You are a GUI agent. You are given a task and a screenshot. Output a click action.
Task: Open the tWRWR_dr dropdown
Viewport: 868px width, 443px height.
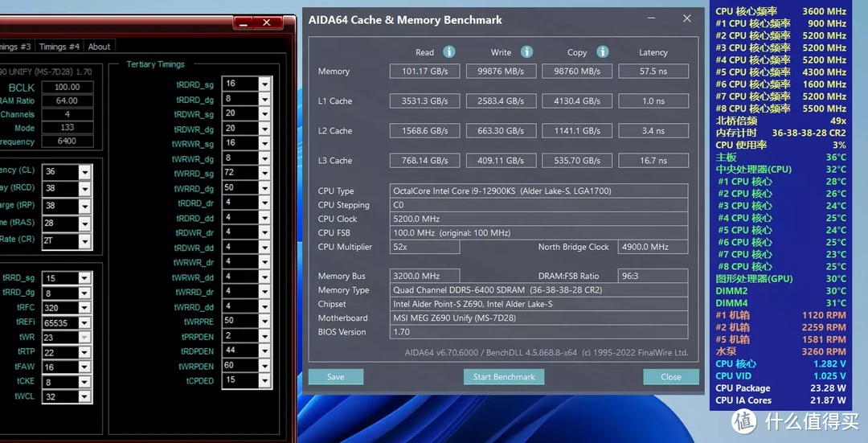pos(264,261)
